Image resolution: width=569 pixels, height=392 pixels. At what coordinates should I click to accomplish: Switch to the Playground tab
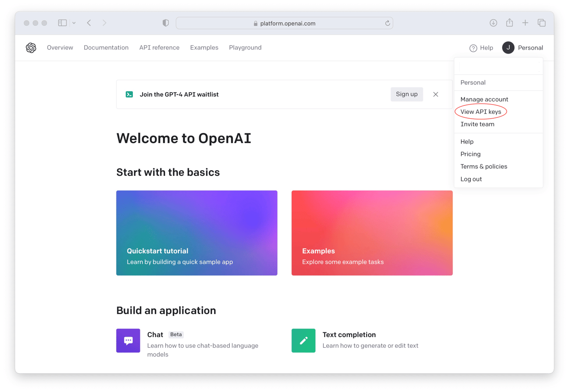pos(245,47)
